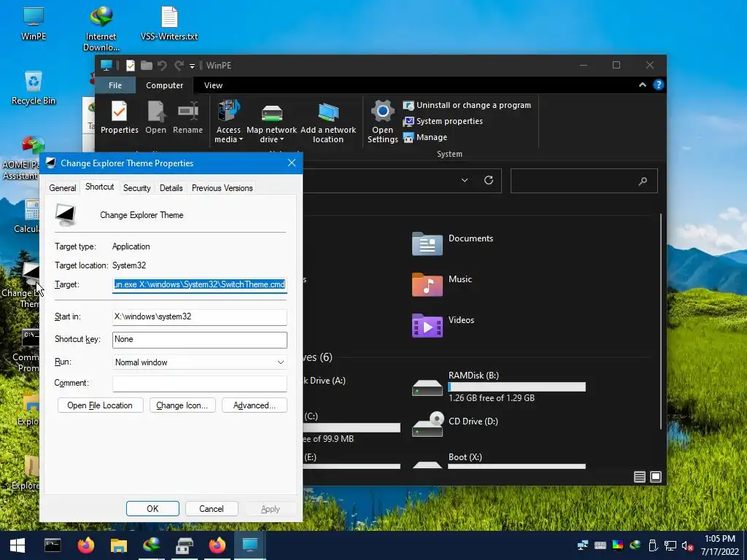Viewport: 747px width, 560px height.
Task: Switch to the View ribbon tab
Action: coord(213,85)
